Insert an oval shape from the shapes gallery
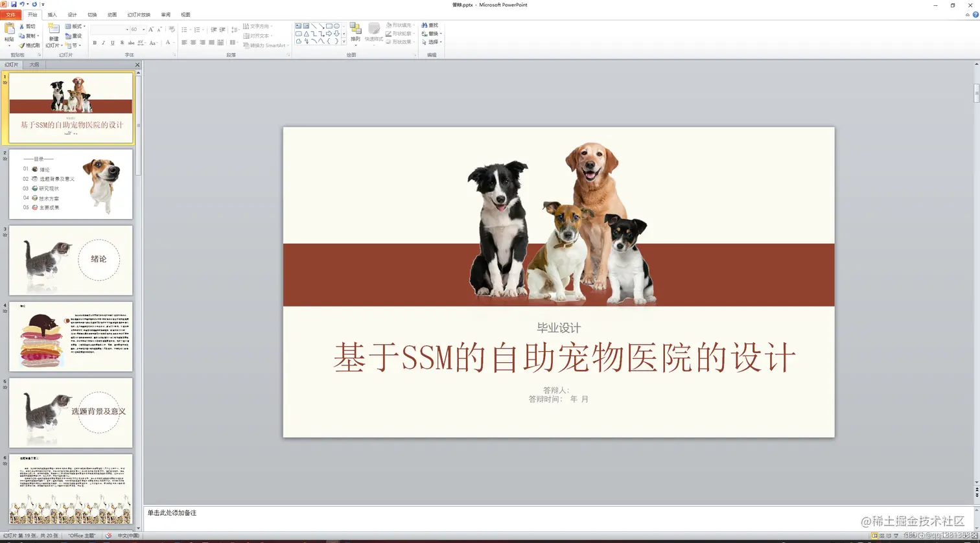The width and height of the screenshot is (980, 543). 337,26
